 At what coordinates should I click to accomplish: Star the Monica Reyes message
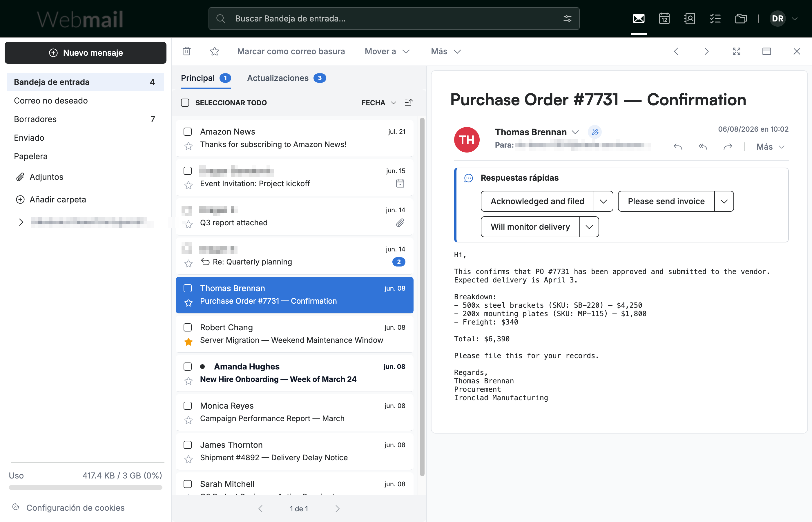(188, 420)
